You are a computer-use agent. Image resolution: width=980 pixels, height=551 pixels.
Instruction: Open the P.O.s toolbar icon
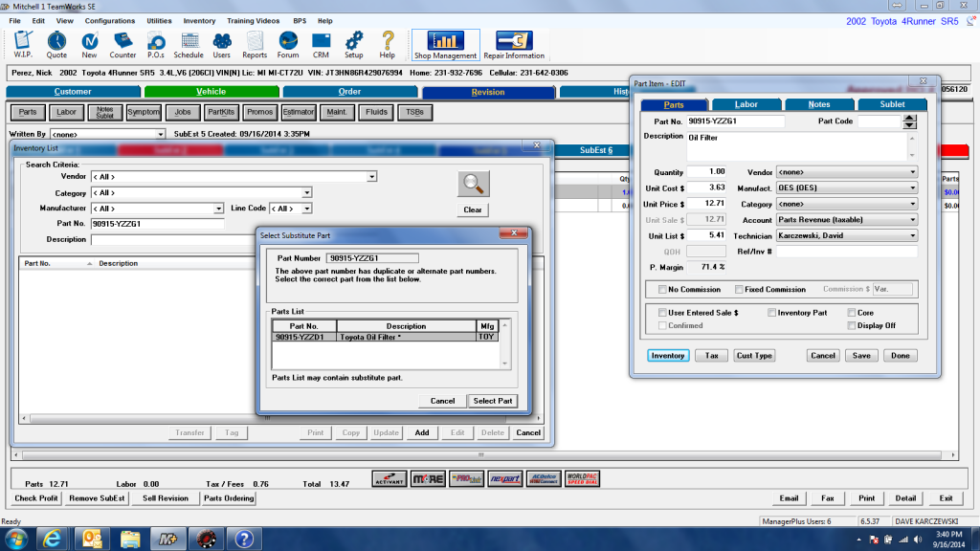click(x=156, y=44)
